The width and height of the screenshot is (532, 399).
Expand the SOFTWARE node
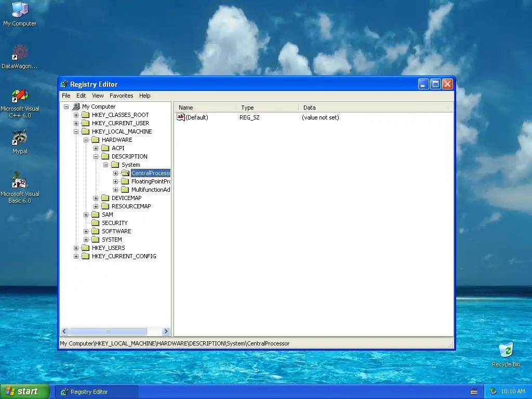86,231
